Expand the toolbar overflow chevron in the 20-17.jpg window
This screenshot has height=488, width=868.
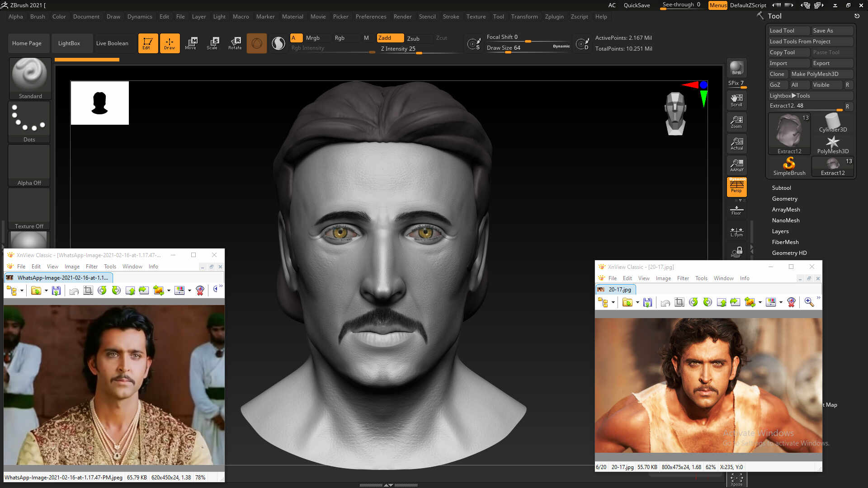point(818,298)
